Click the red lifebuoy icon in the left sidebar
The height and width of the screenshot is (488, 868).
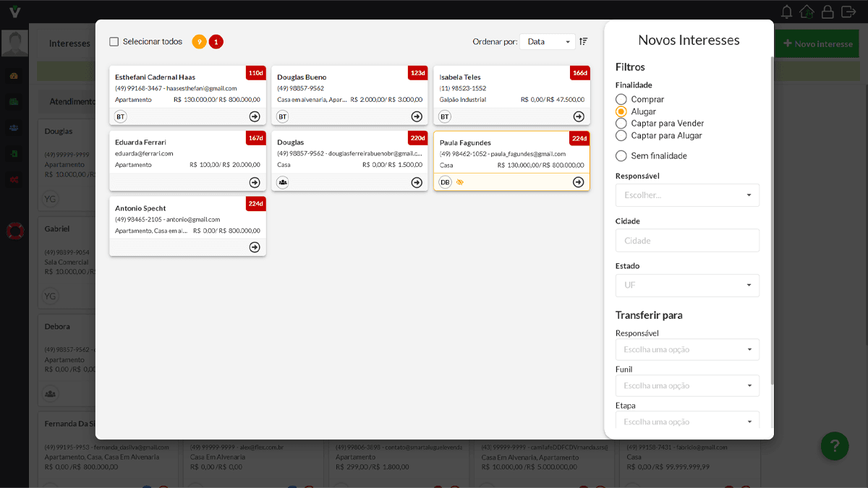(x=14, y=231)
